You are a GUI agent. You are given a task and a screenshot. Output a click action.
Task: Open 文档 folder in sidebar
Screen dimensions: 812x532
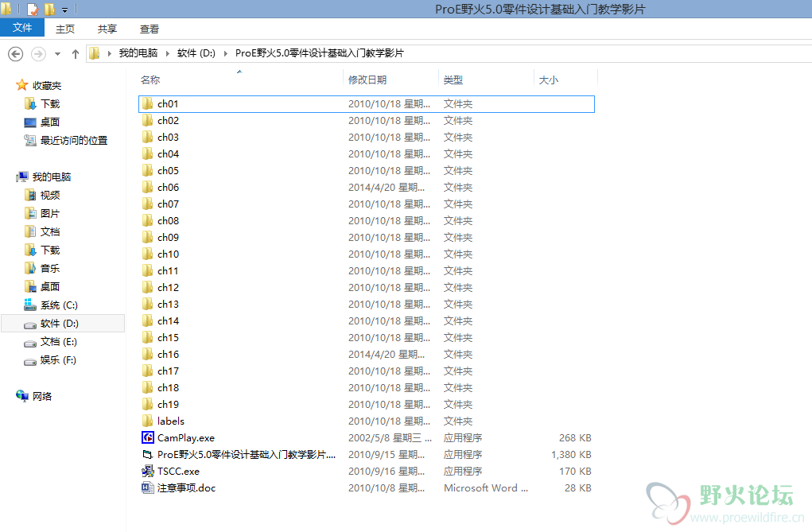coord(50,231)
